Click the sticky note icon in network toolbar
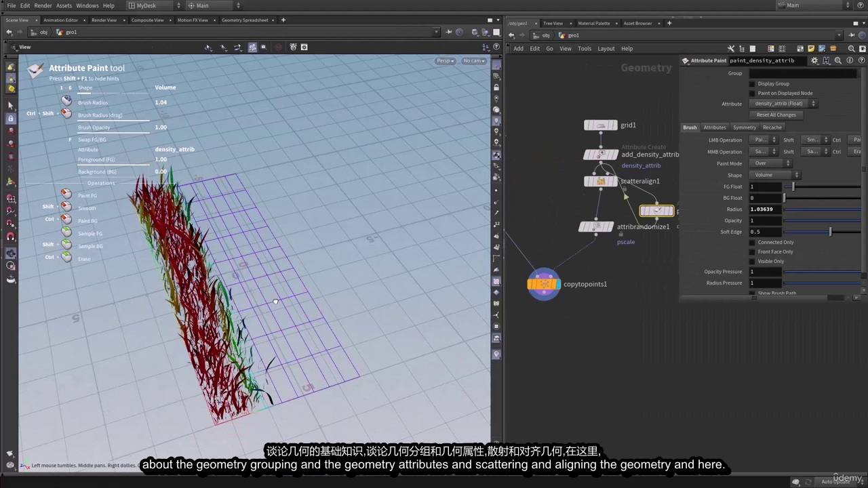 pos(812,49)
